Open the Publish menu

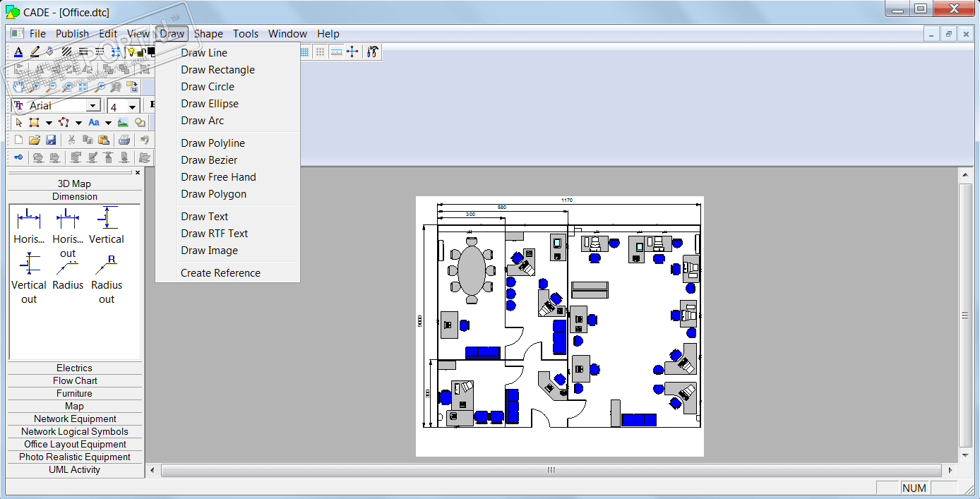73,33
